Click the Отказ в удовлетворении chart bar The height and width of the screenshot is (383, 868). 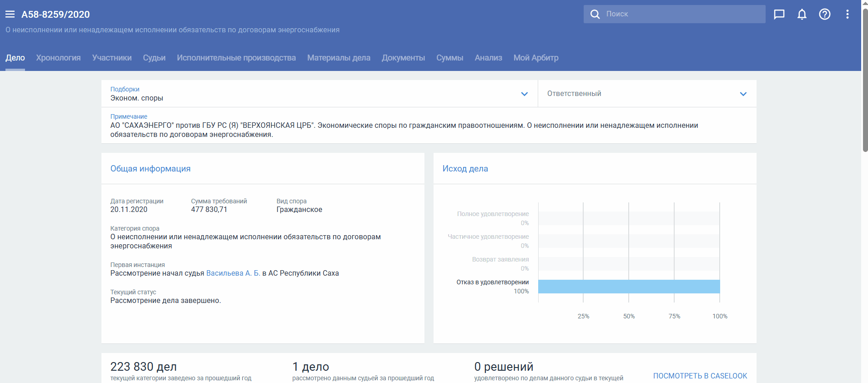629,287
